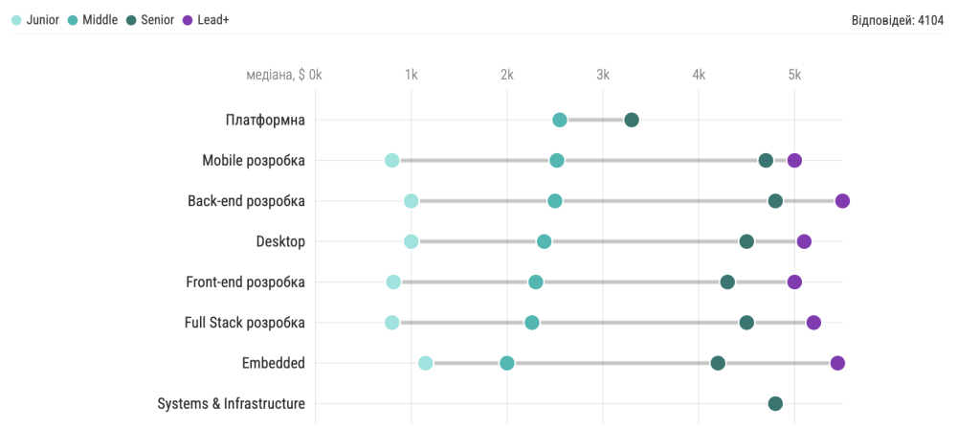Click the Junior legend item
The image size is (980, 429).
(35, 19)
